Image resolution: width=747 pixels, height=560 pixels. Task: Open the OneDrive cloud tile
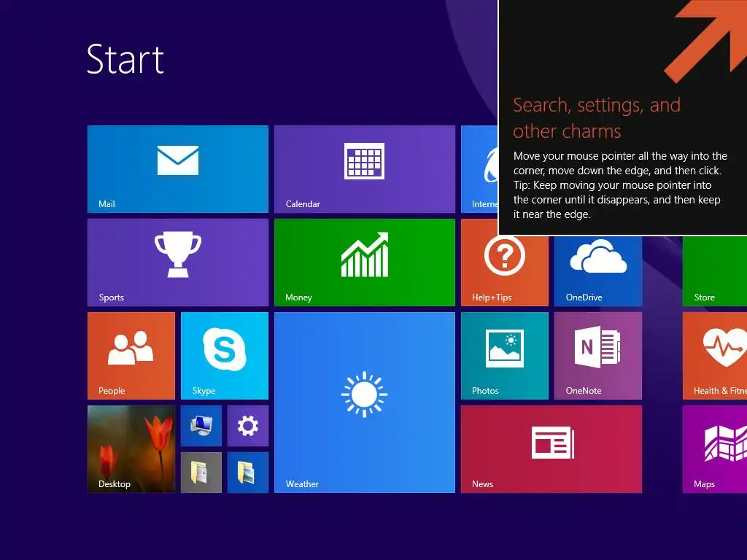598,271
